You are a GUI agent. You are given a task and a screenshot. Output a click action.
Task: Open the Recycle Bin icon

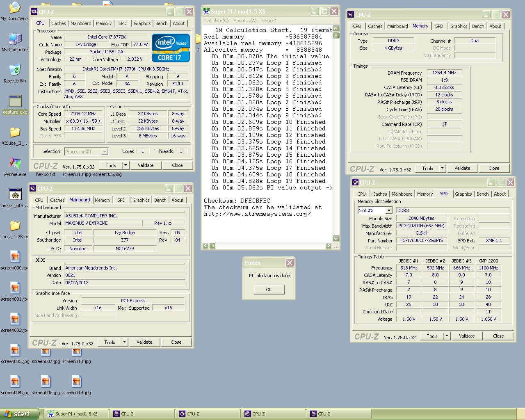pos(15,73)
